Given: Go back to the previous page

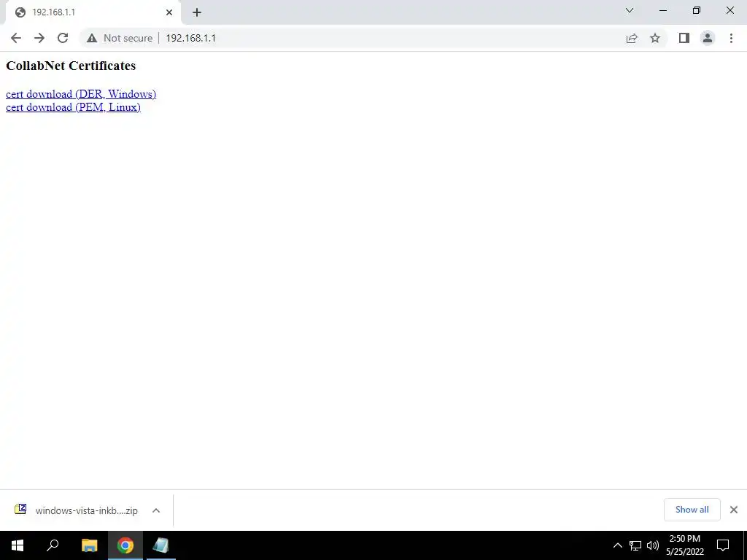Looking at the screenshot, I should click(x=16, y=38).
